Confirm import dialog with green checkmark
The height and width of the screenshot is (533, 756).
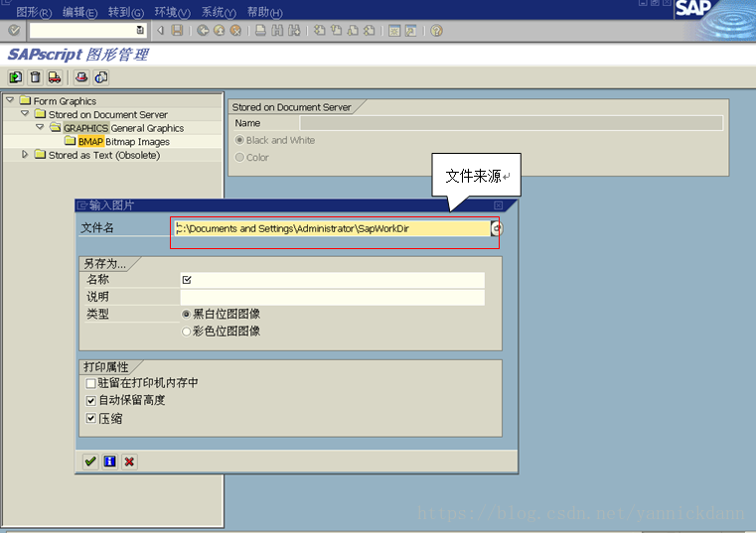(90, 462)
